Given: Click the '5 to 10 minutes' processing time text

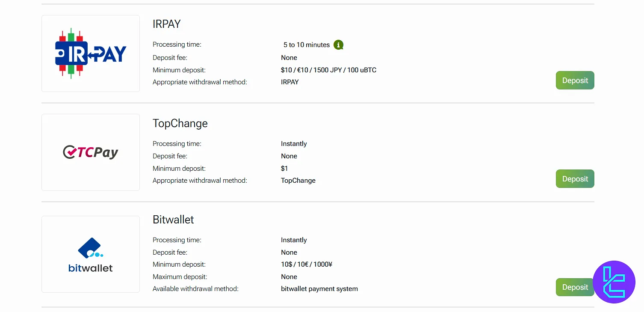Looking at the screenshot, I should click(x=307, y=45).
